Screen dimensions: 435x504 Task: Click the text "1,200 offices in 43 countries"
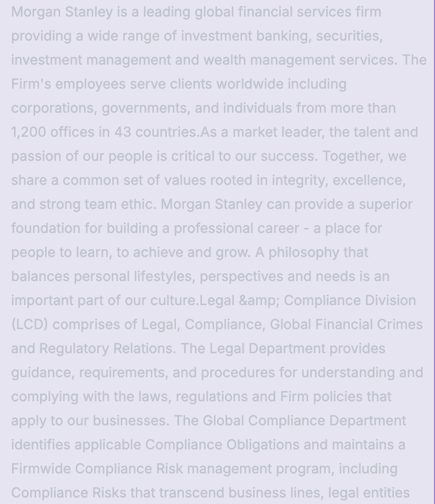104,132
